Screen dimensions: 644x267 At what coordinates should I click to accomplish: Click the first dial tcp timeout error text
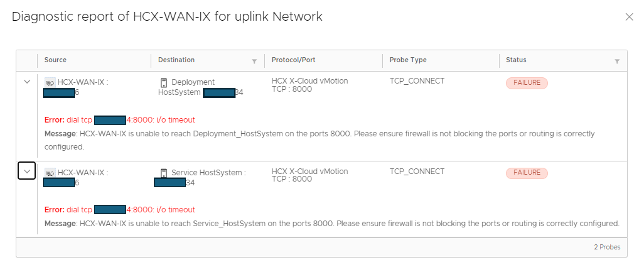120,120
